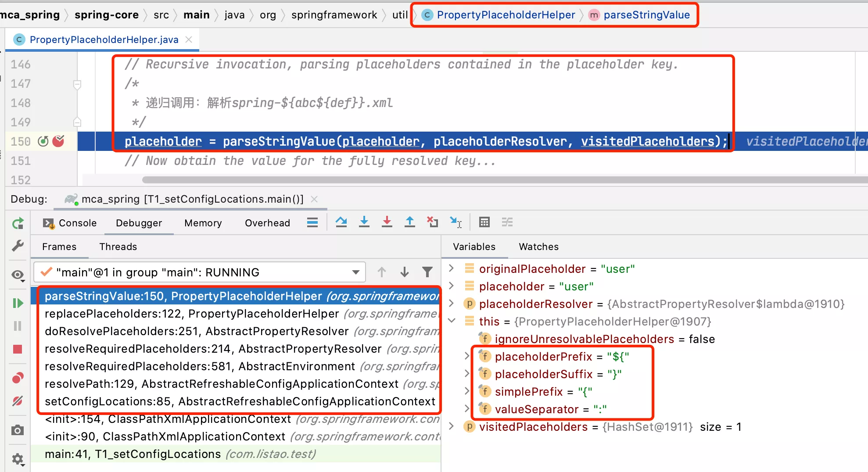Select frame replacePlaceholders:122
This screenshot has height=472, width=868.
[x=236, y=314]
